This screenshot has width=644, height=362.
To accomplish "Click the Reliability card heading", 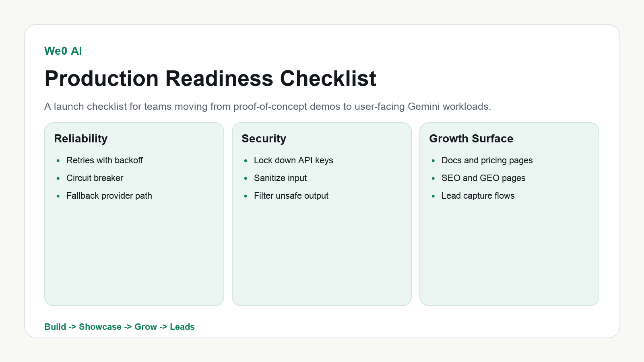I will 81,139.
